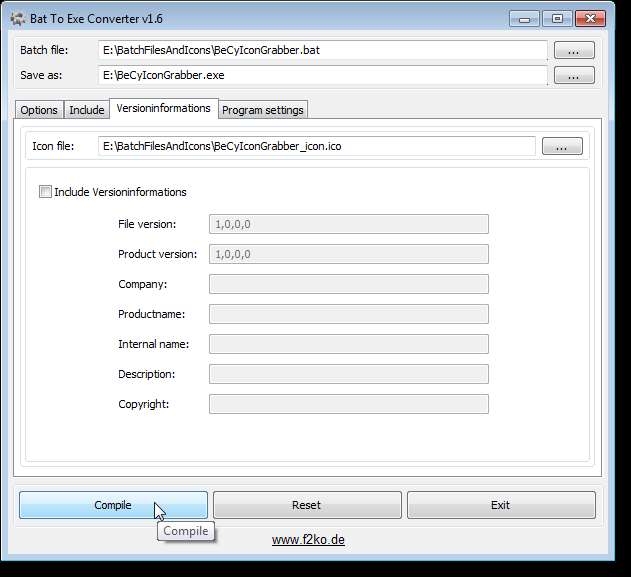Click into the Batch file path field

pos(322,50)
